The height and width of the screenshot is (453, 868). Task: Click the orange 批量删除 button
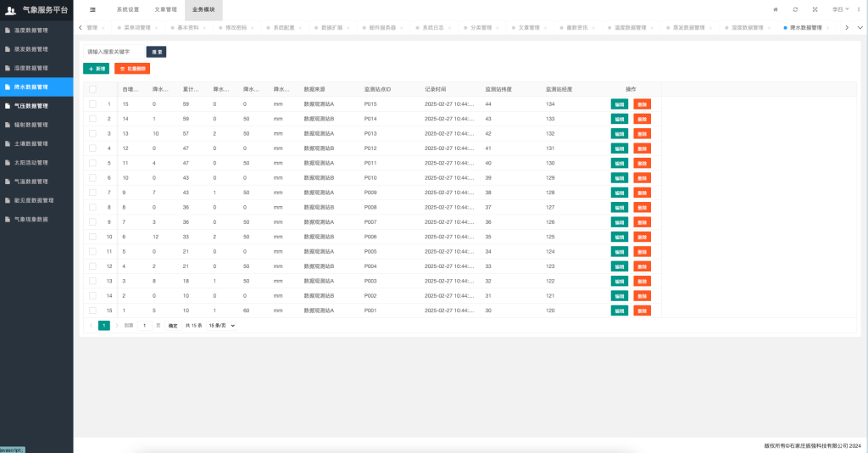click(132, 68)
